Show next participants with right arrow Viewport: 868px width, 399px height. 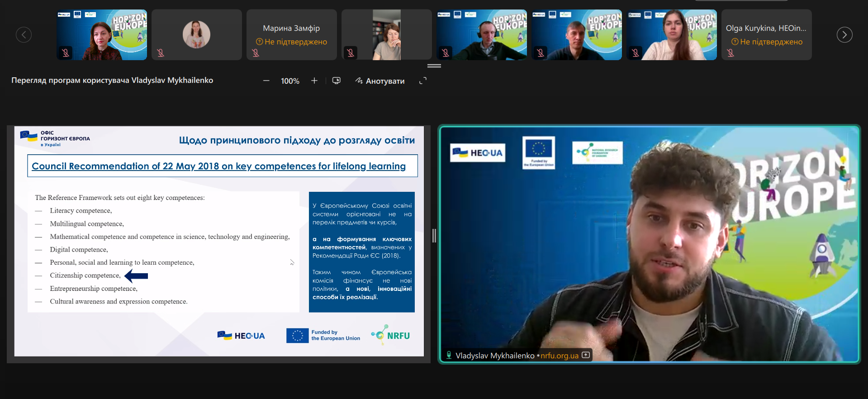[844, 35]
